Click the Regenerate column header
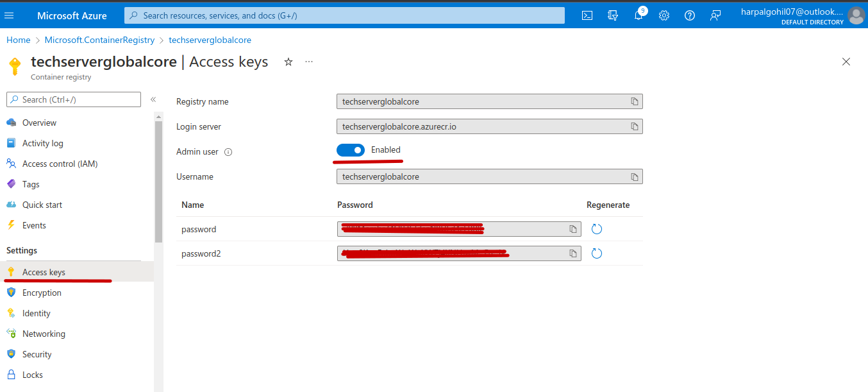 tap(608, 205)
